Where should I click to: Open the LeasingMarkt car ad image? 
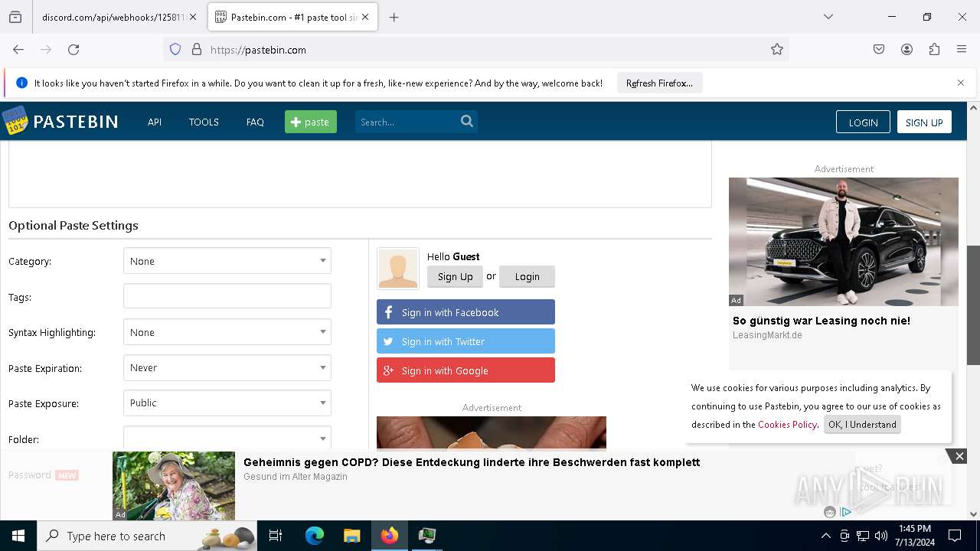coord(844,242)
